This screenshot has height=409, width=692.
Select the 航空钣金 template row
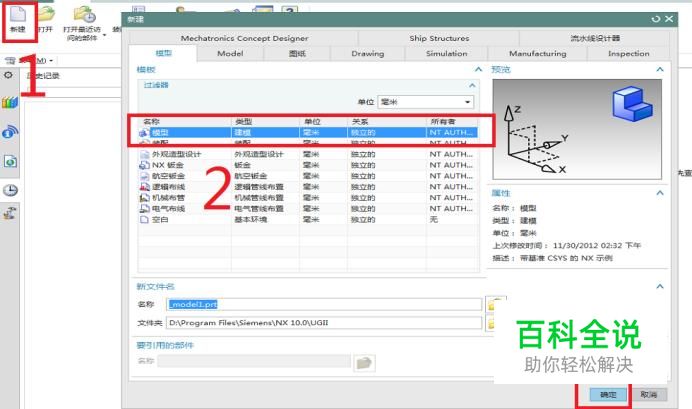click(x=308, y=176)
